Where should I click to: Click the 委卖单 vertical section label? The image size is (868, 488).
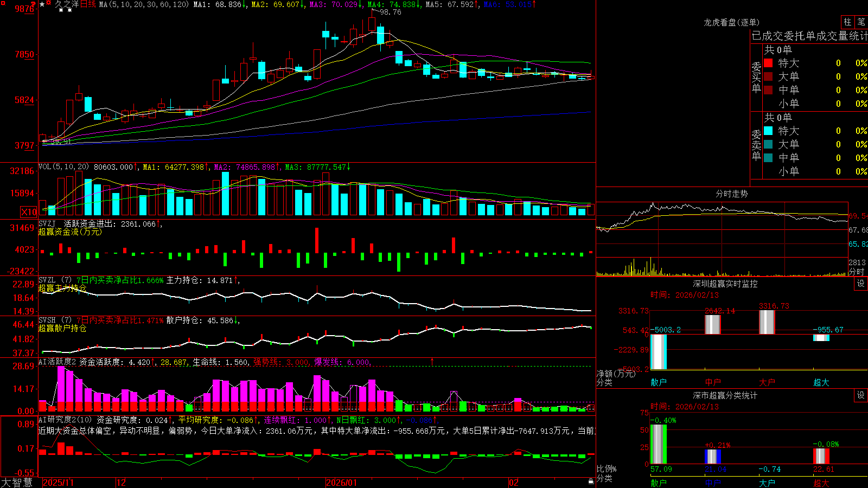tap(756, 145)
